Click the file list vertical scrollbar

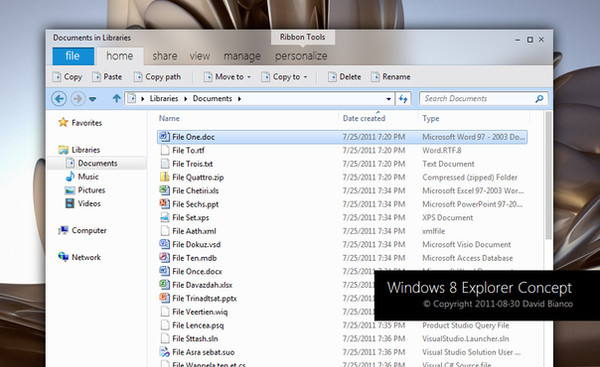click(x=548, y=176)
